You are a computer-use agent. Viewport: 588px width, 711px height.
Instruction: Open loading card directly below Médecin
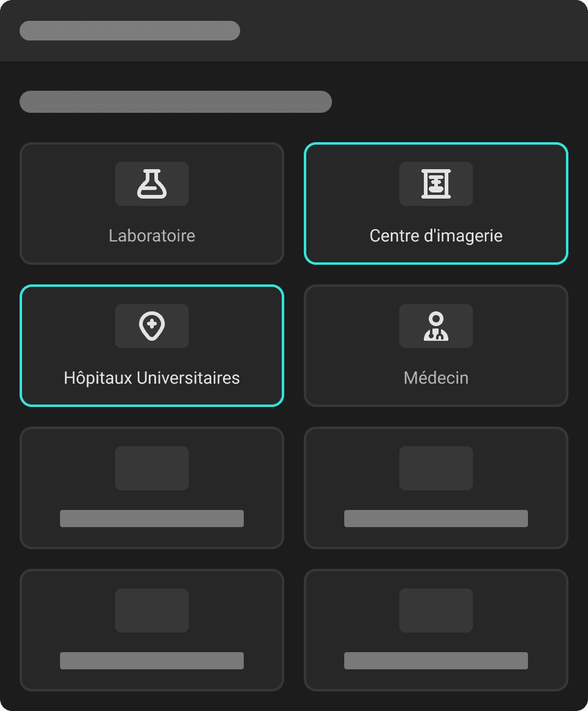coord(435,488)
